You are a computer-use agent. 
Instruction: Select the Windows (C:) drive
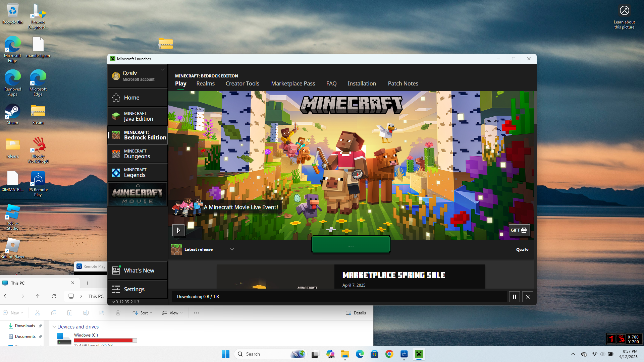point(97,339)
